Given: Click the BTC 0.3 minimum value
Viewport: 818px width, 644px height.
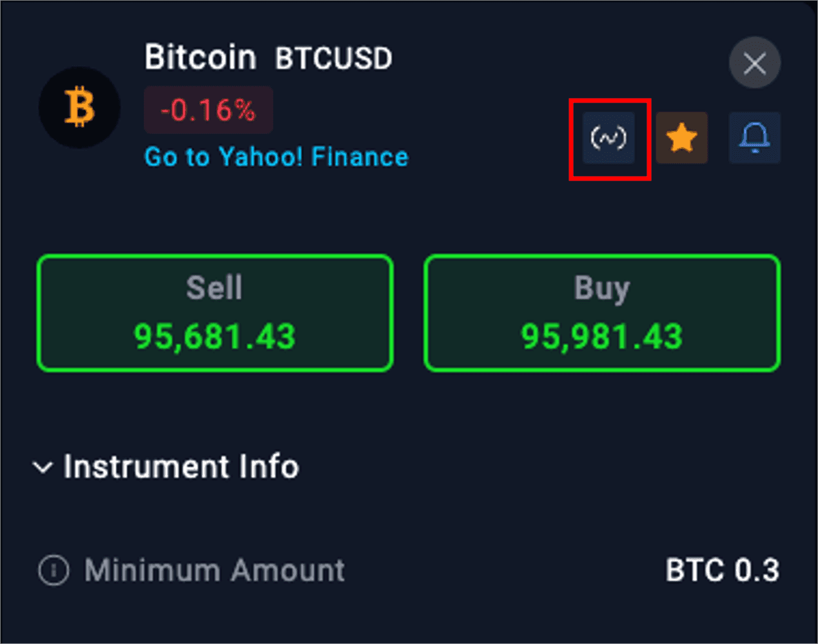Looking at the screenshot, I should point(722,571).
